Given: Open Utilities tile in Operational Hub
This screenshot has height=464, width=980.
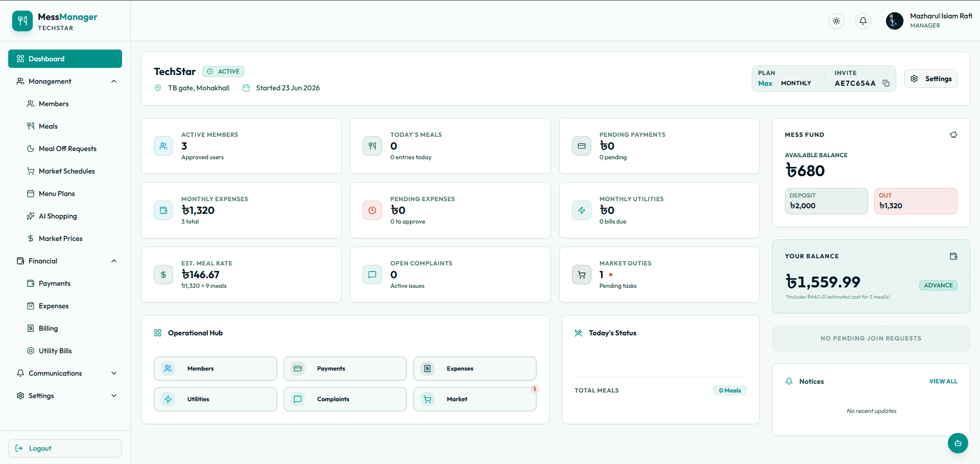Looking at the screenshot, I should tap(216, 399).
